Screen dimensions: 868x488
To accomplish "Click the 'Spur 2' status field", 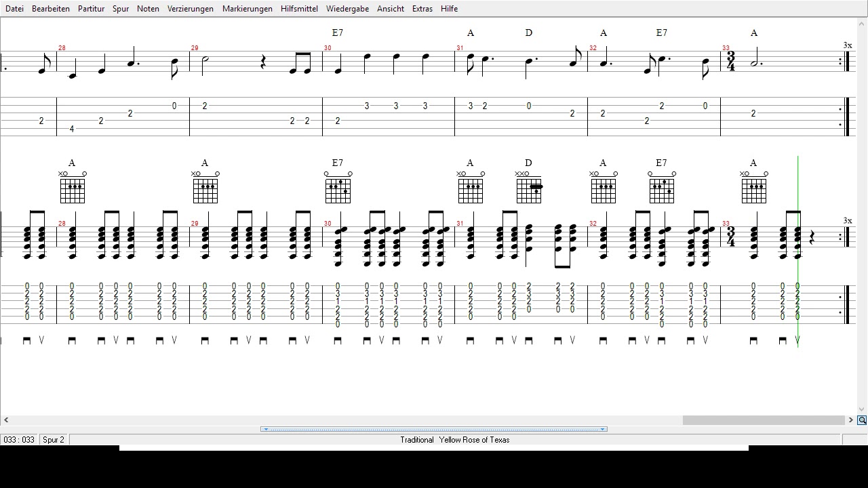I will tap(54, 440).
